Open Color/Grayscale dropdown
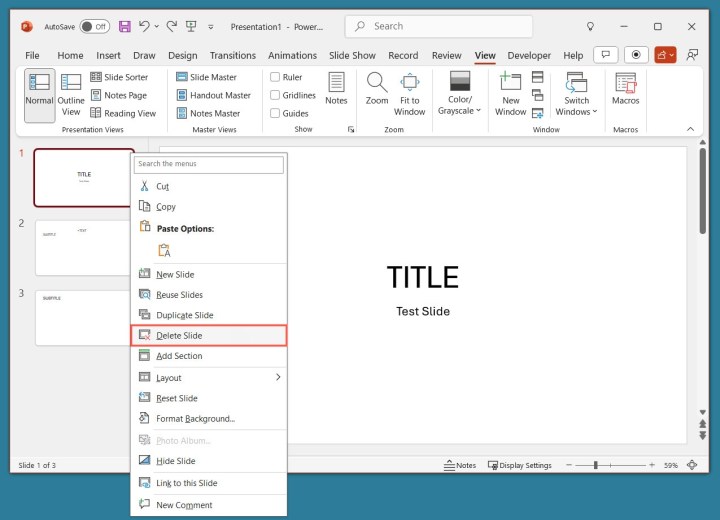The image size is (720, 520). click(x=460, y=94)
